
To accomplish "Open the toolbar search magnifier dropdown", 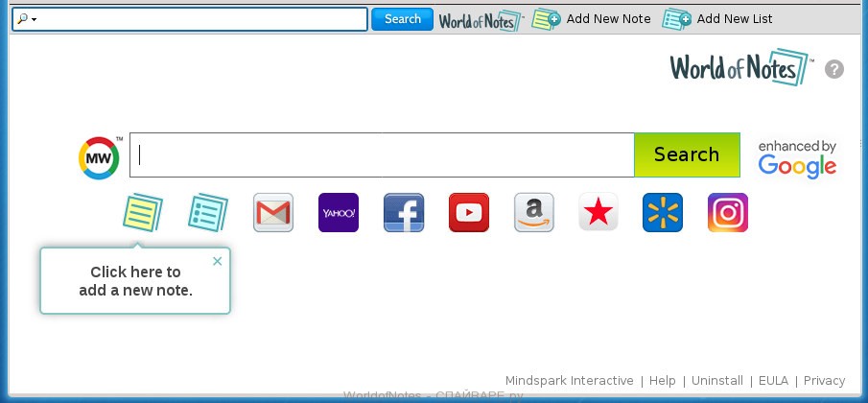I will point(27,19).
